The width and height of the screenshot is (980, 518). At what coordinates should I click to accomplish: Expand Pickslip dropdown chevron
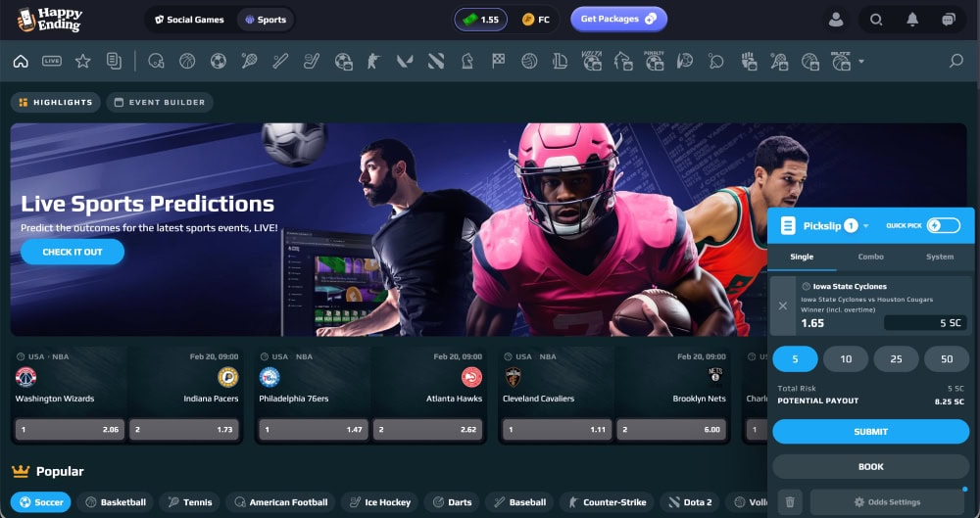coord(865,226)
